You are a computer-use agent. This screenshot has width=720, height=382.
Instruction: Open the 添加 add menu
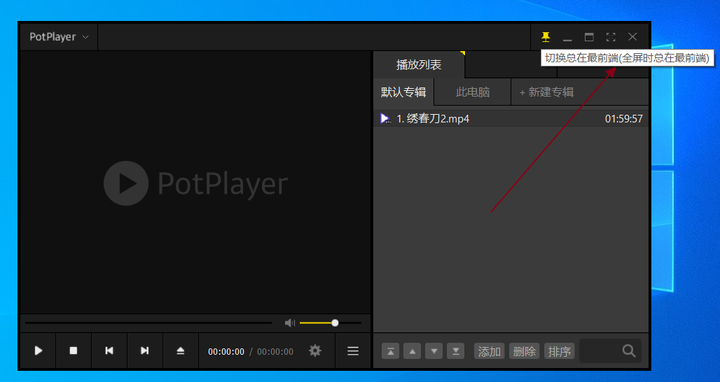point(489,351)
